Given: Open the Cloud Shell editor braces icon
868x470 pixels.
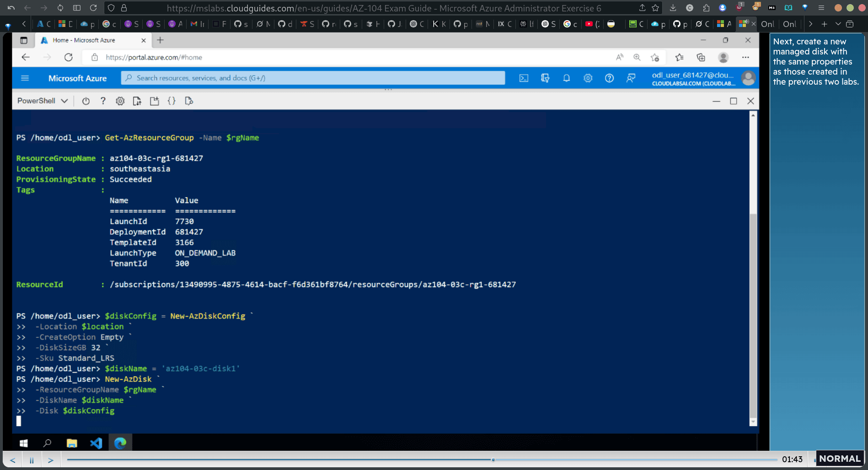Looking at the screenshot, I should [x=171, y=101].
